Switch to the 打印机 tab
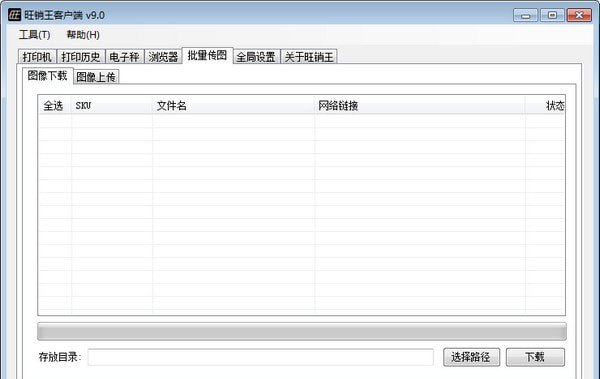 [x=37, y=57]
